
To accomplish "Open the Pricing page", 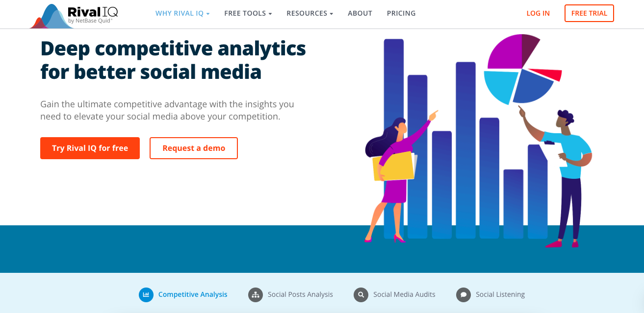I will point(401,13).
